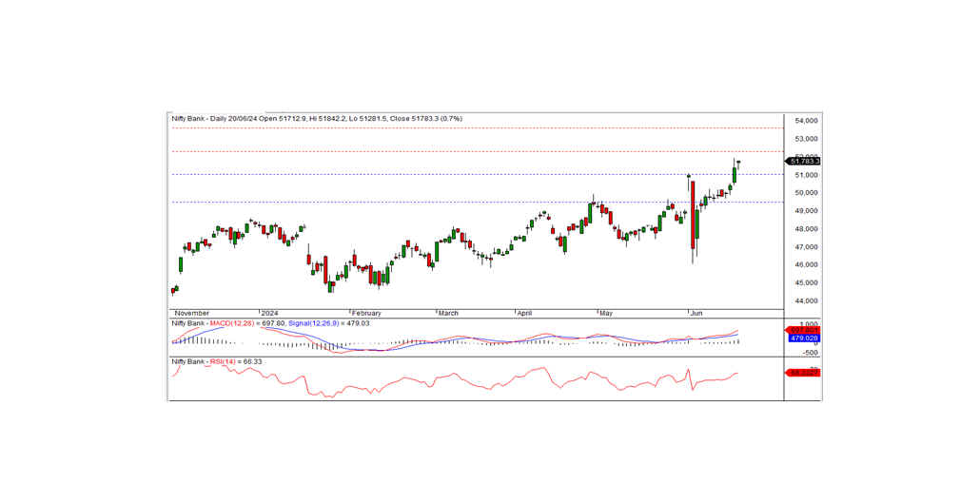Select the Jun marker on time axis
The image size is (980, 503).
tap(696, 313)
